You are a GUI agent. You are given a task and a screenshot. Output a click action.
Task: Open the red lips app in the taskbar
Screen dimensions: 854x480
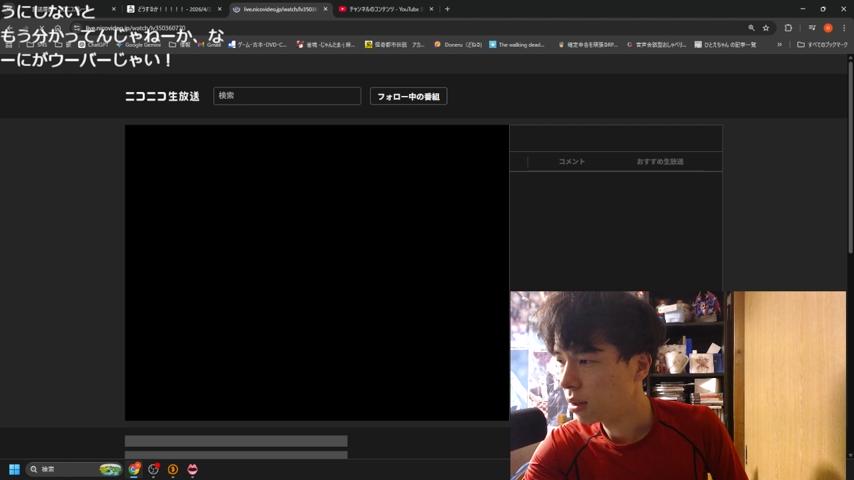click(x=192, y=469)
